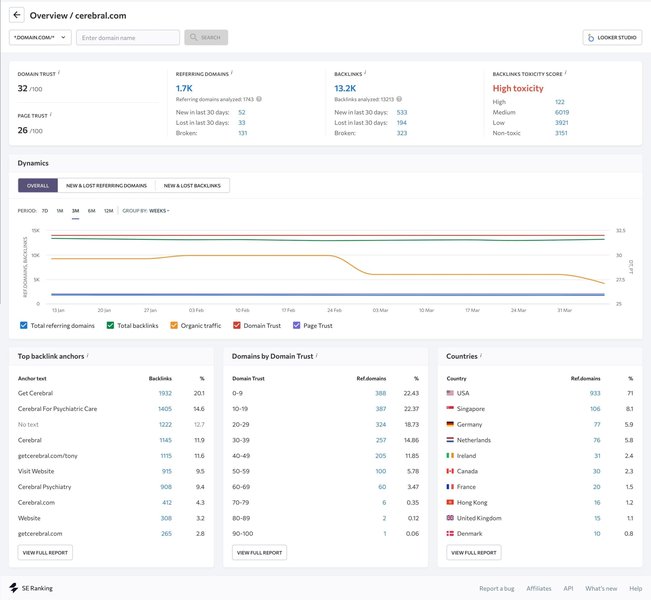
Task: Click the Enter domain name field
Action: coord(128,37)
